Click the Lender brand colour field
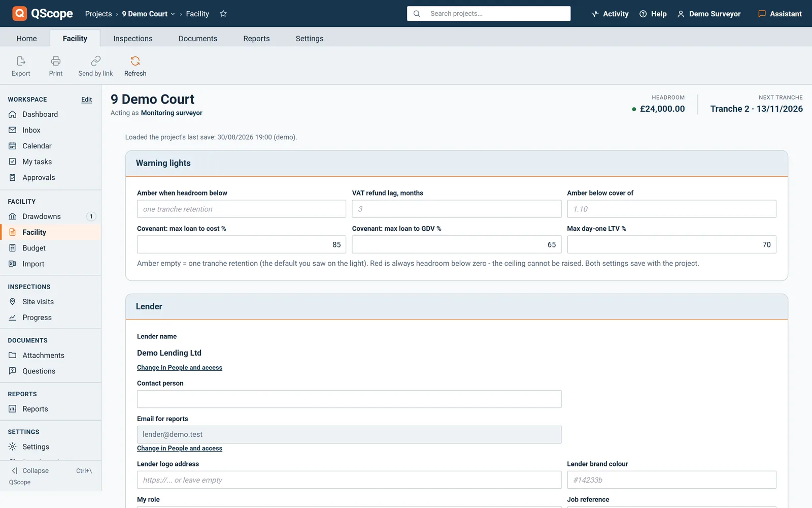The image size is (812, 508). (671, 480)
